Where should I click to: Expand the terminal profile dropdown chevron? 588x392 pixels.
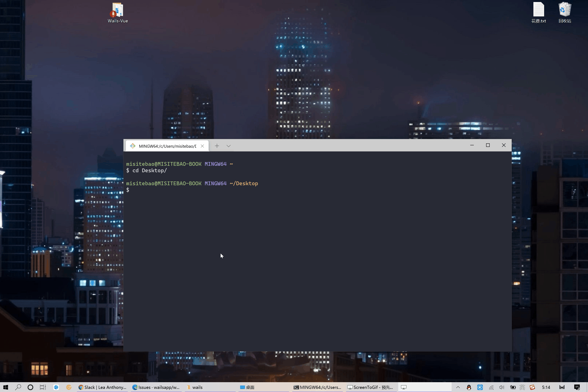[x=228, y=146]
